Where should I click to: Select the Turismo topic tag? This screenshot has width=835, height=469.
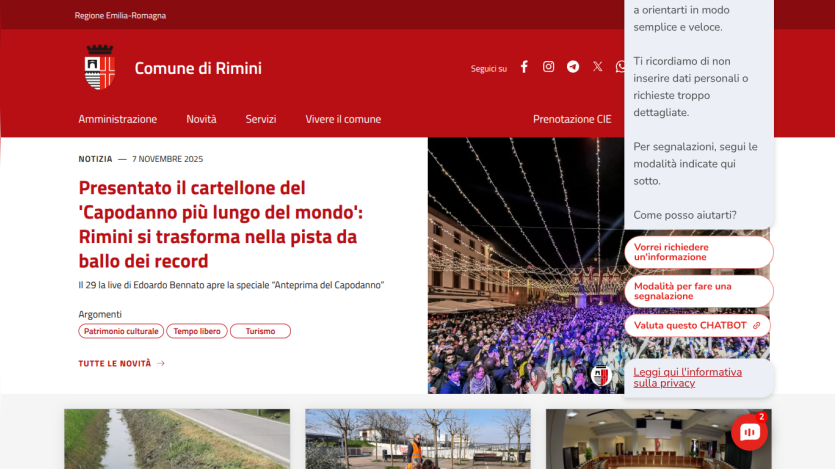[260, 331]
